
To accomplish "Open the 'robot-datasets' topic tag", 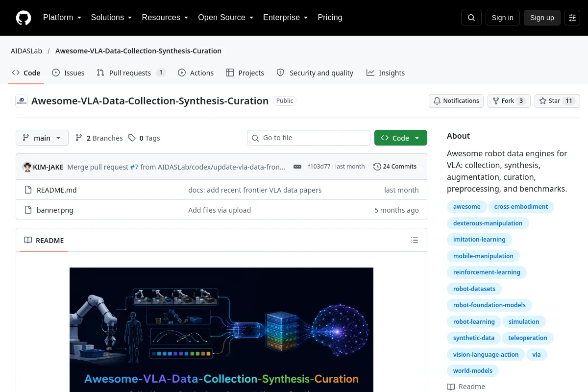I will coord(474,289).
